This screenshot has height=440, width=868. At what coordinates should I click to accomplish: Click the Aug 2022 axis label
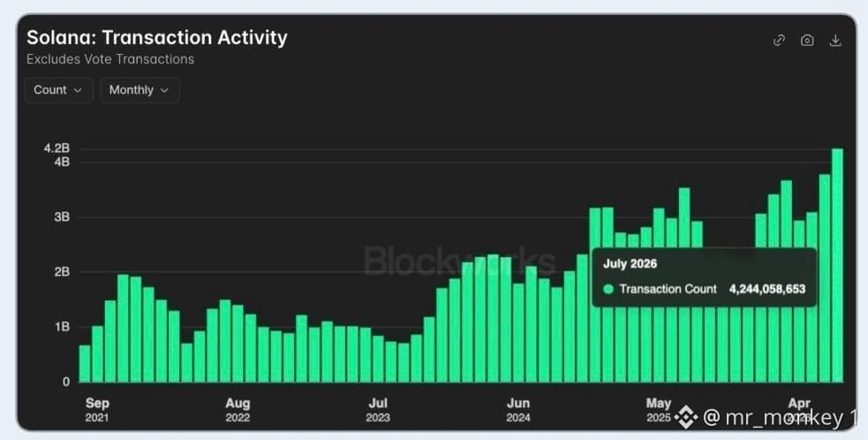click(x=238, y=410)
